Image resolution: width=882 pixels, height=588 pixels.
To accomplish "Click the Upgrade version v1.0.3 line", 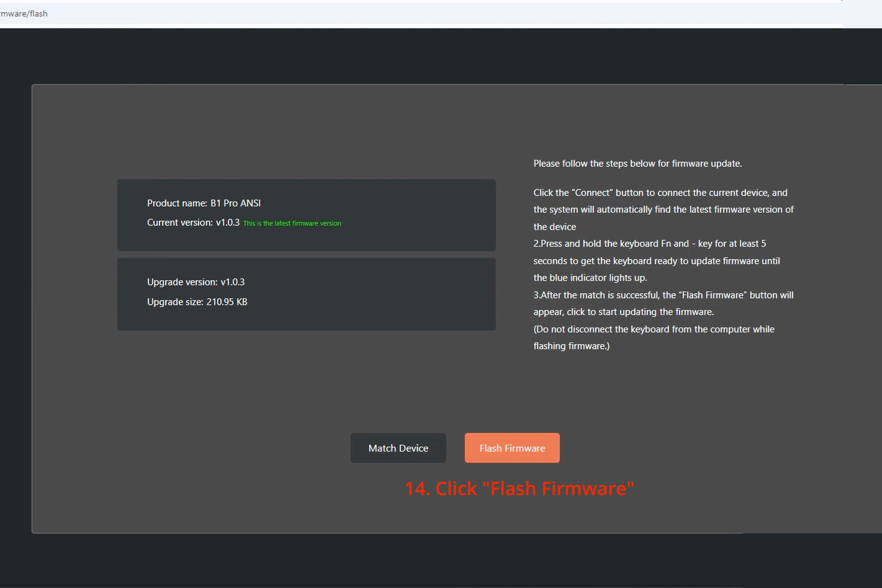I will click(196, 282).
